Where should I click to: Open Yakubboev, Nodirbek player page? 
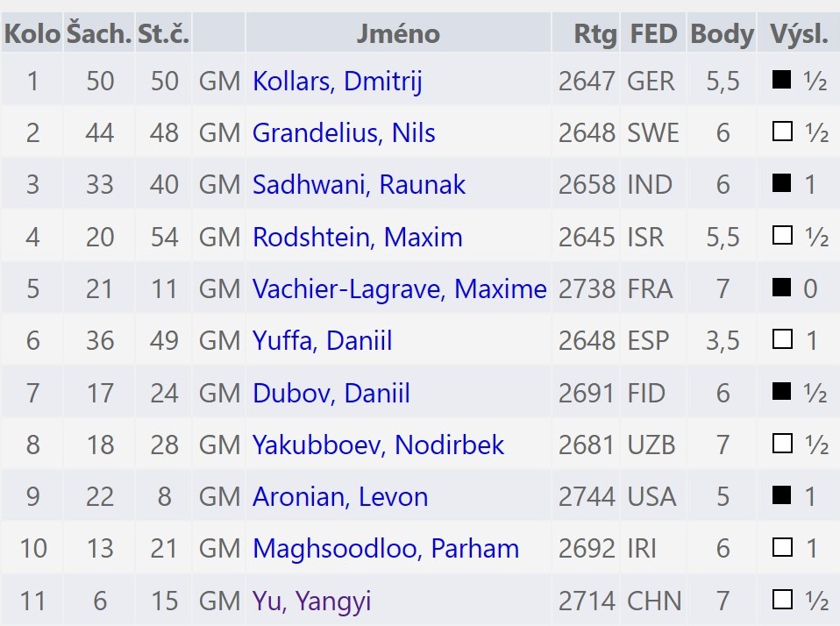[378, 445]
